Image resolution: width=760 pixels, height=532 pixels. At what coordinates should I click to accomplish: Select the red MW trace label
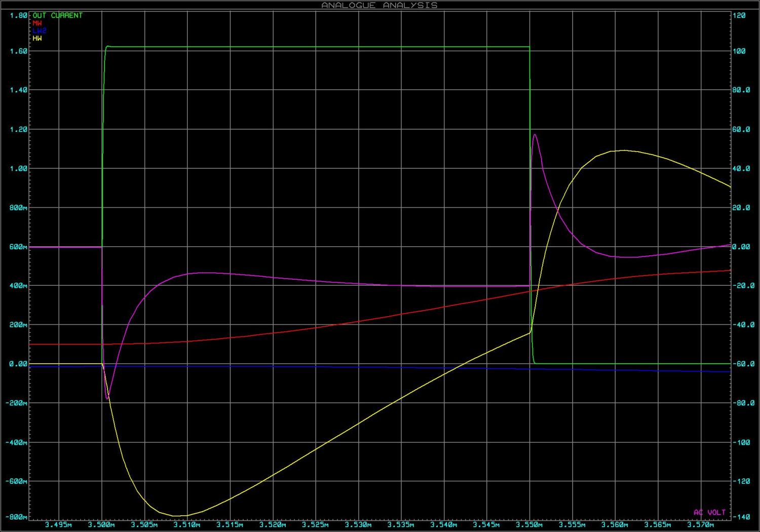(37, 23)
